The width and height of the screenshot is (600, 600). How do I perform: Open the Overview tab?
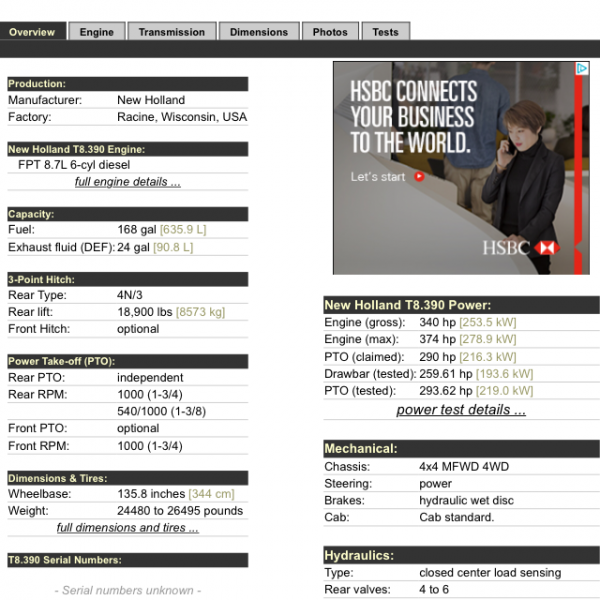(x=33, y=31)
